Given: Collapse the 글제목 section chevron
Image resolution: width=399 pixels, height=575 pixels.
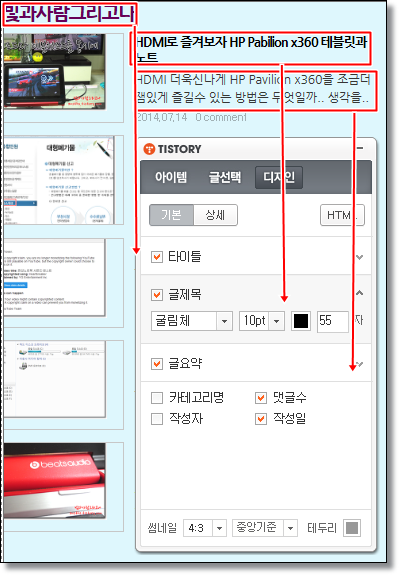Looking at the screenshot, I should (x=360, y=293).
